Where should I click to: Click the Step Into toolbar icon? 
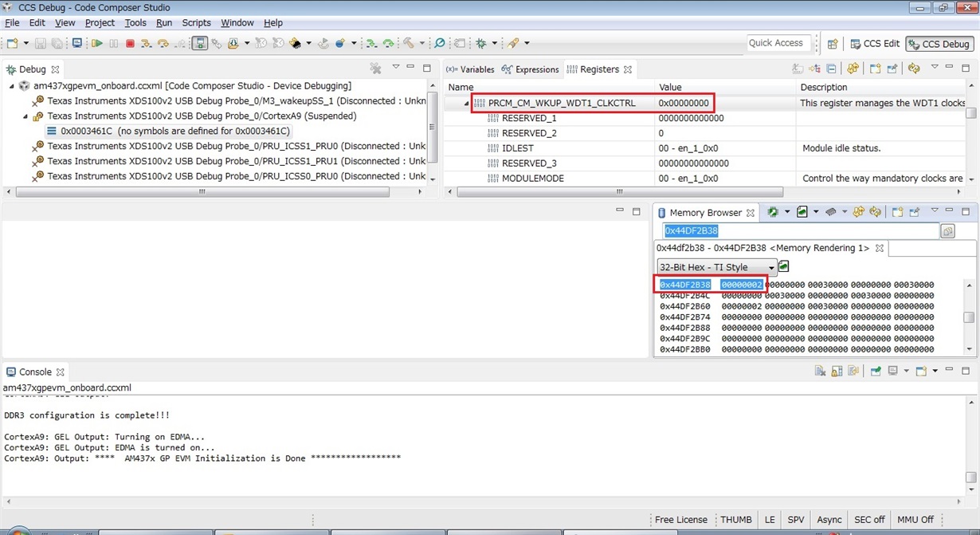147,43
